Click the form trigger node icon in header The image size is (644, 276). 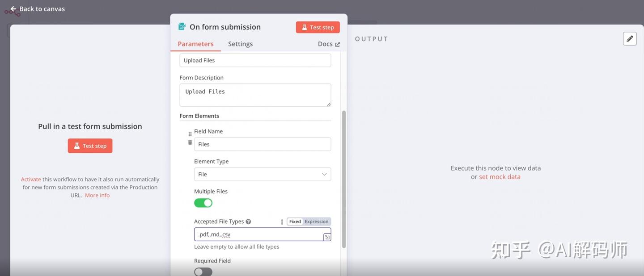click(x=182, y=26)
